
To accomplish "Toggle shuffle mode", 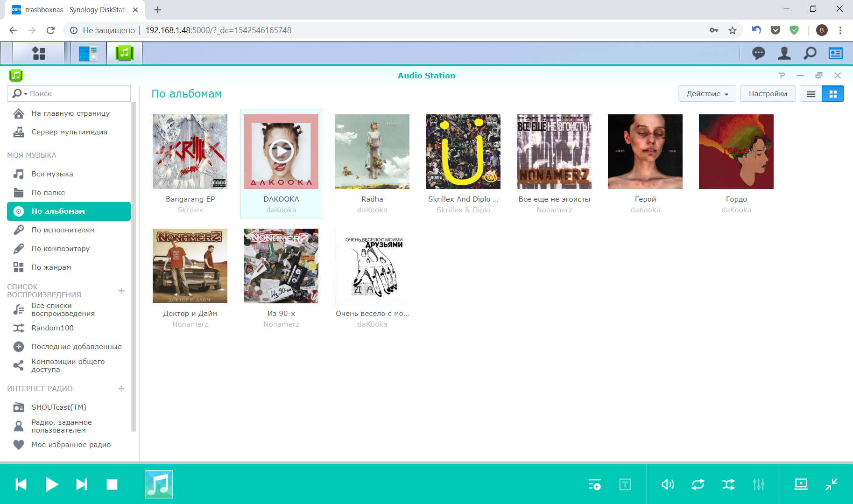I will coord(728,484).
